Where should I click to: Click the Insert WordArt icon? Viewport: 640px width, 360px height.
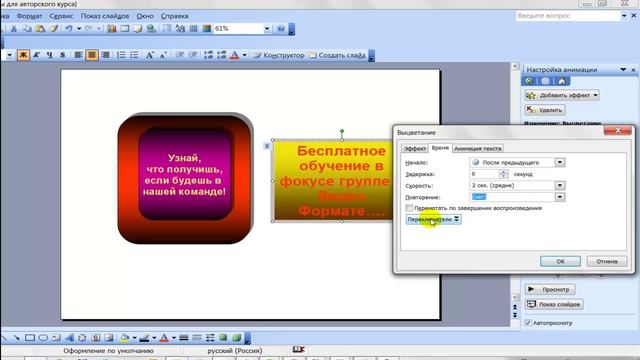click(x=69, y=338)
